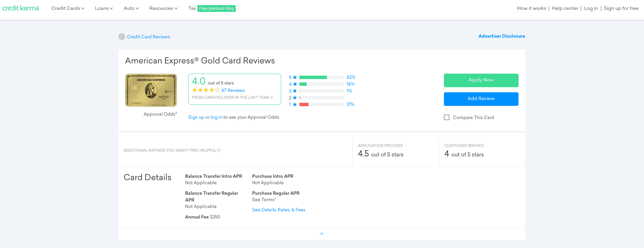Screen dimensions: 644x248
Task: Click the Free premium filing badge
Action: [216, 8]
